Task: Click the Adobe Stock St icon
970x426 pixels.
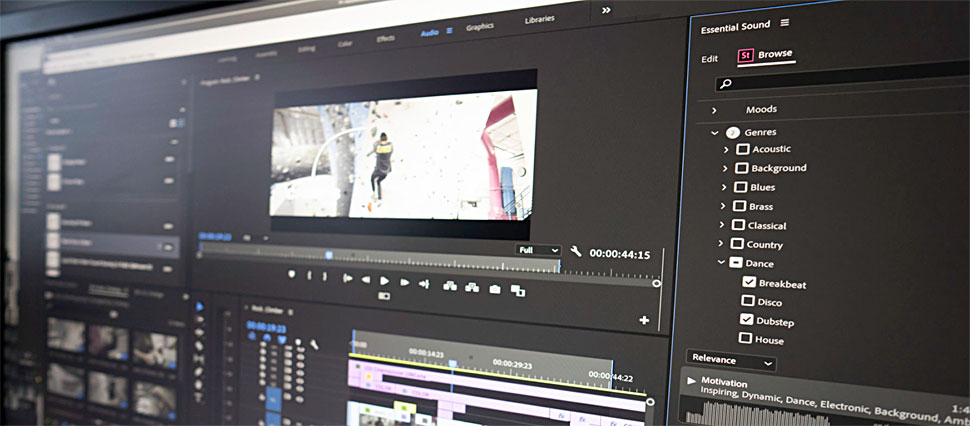Action: pos(745,56)
